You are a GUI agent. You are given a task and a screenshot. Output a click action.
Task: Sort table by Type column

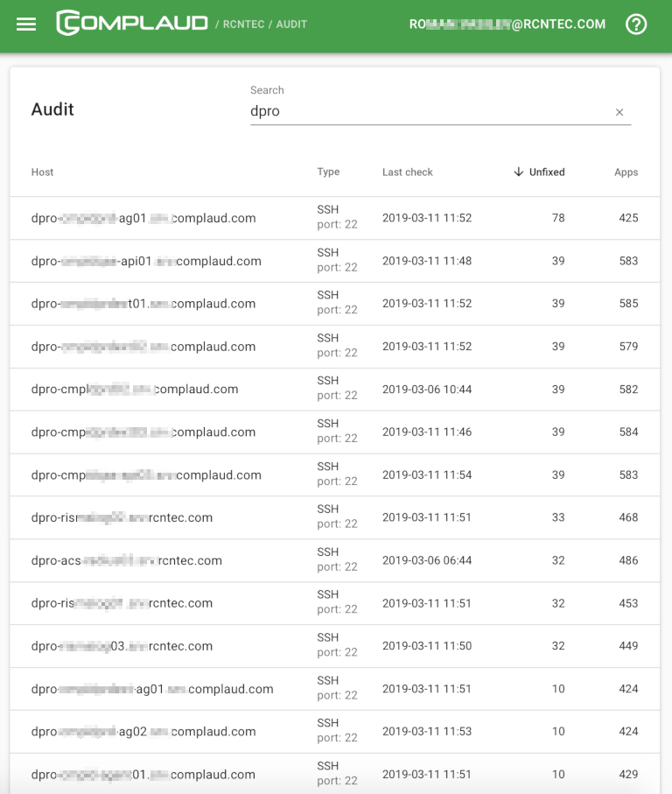click(328, 172)
